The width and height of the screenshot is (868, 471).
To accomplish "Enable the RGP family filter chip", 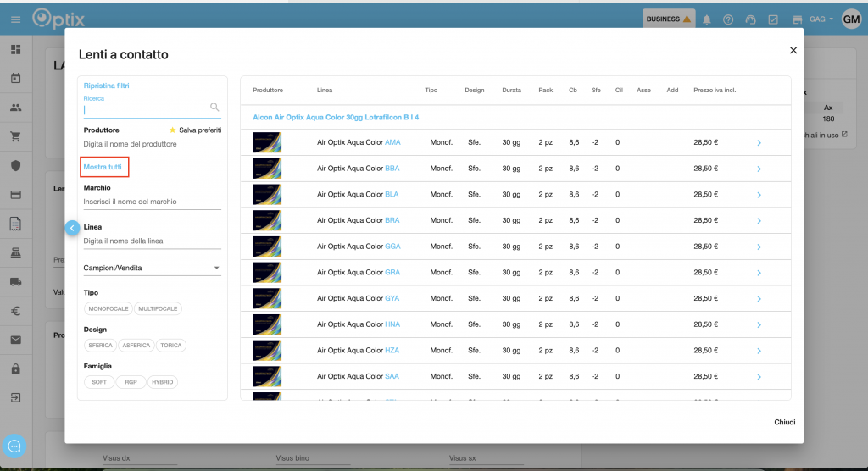I will [x=131, y=382].
